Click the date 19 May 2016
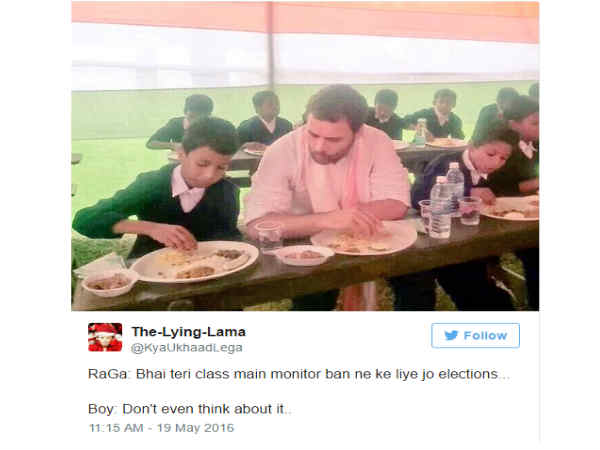This screenshot has height=450, width=600. click(195, 428)
